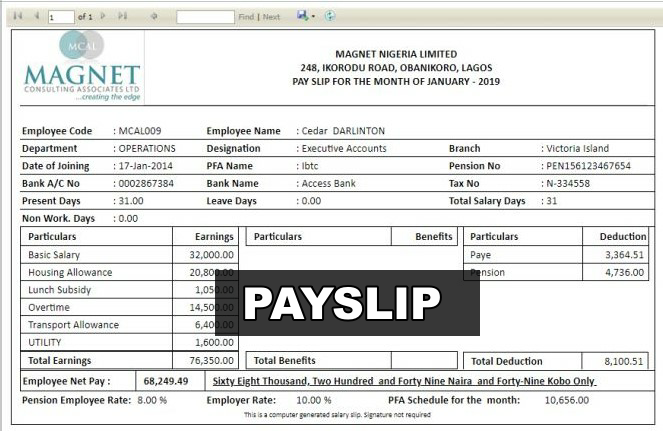Click the Magnet Consulting logo image
This screenshot has height=431, width=663.
coord(82,66)
